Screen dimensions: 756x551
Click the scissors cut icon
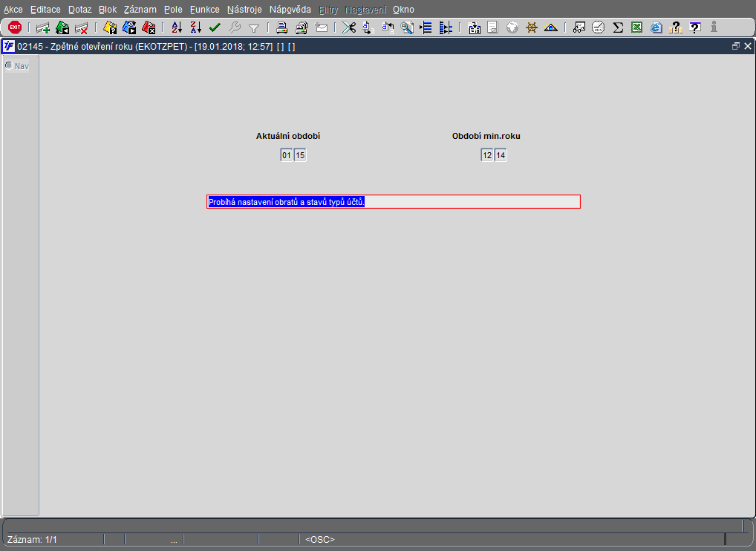point(349,27)
